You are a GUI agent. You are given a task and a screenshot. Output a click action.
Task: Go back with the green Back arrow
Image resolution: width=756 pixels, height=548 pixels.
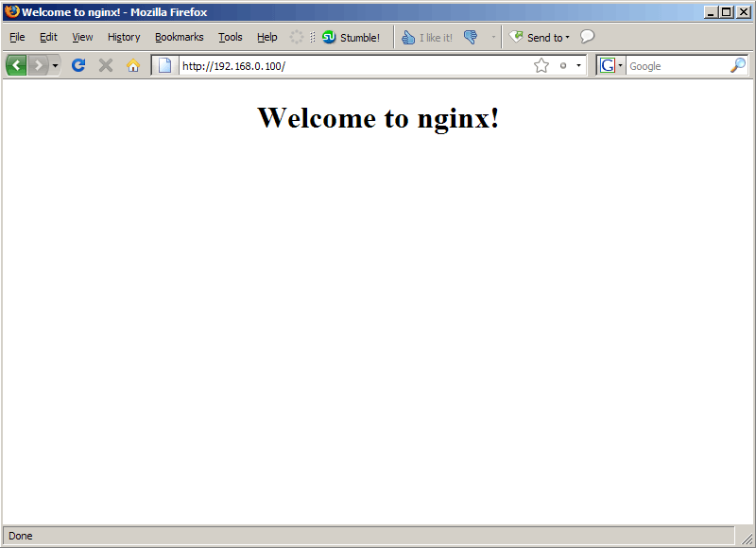pyautogui.click(x=16, y=65)
